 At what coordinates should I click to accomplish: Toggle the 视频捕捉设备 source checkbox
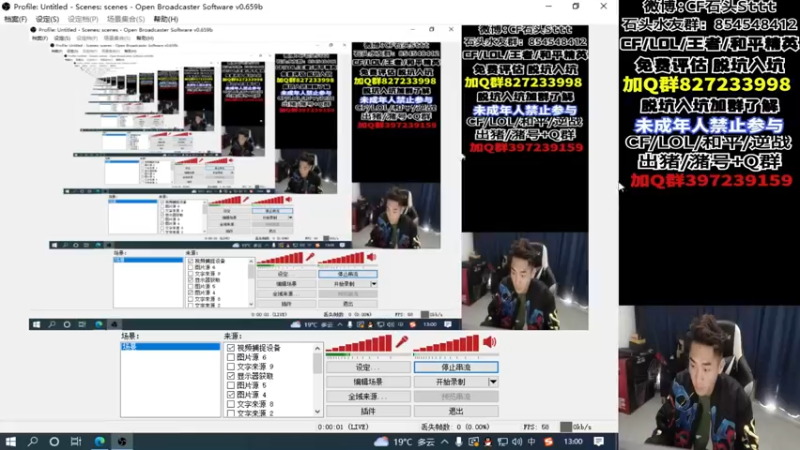coord(231,347)
